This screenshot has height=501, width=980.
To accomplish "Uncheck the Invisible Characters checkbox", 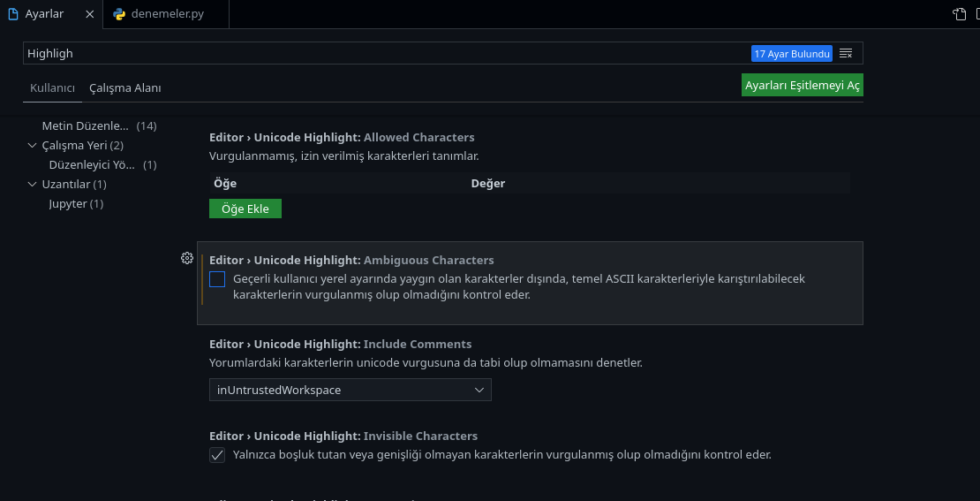I will pos(217,455).
